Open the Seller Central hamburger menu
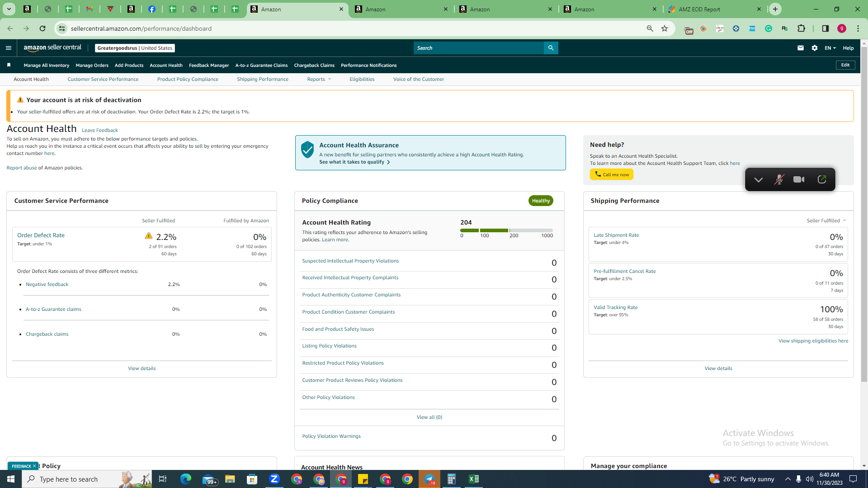This screenshot has height=488, width=868. (x=8, y=48)
